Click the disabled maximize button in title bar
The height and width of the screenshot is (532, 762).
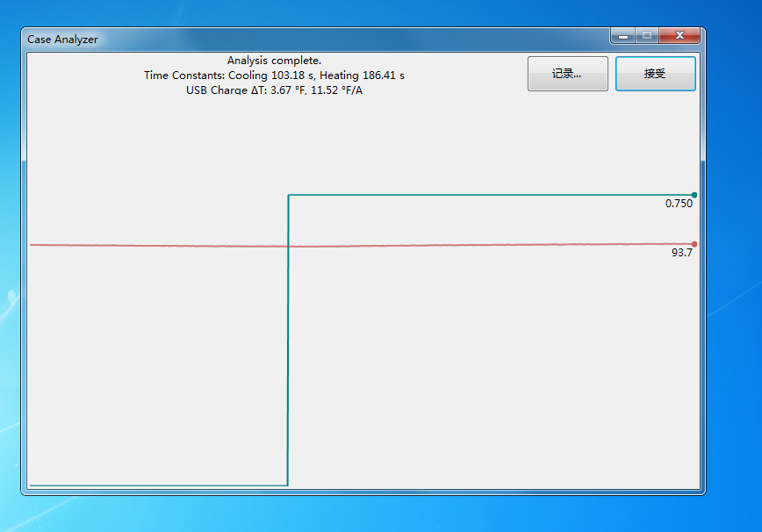[647, 35]
